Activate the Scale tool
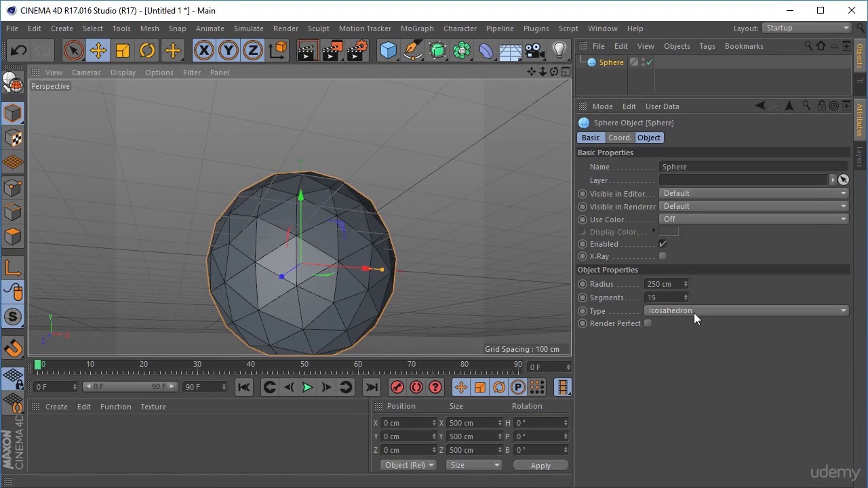This screenshot has width=868, height=488. (123, 51)
